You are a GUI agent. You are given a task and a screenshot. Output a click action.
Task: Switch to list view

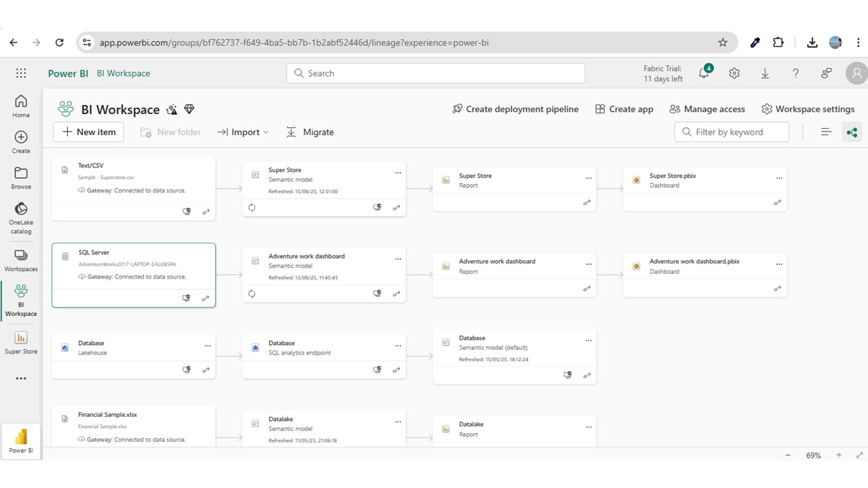coord(826,132)
